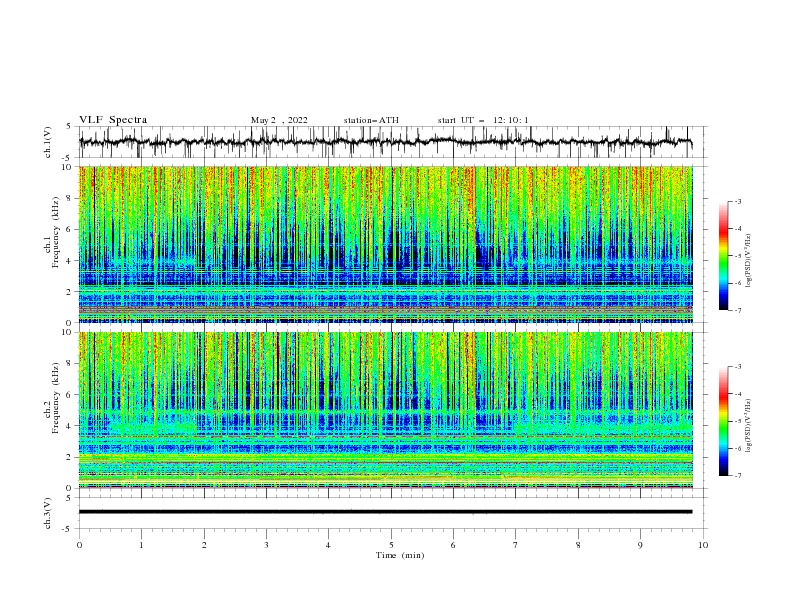The height and width of the screenshot is (612, 792).
Task: Click the ch.3 voltage trace panel
Action: (392, 513)
